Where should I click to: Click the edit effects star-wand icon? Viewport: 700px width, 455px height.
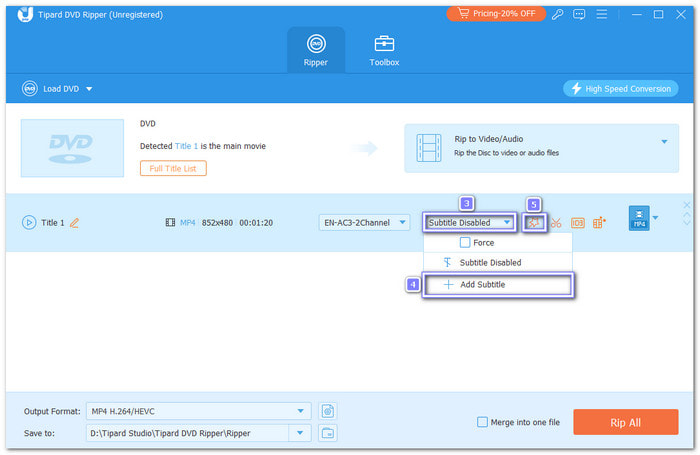click(x=535, y=222)
